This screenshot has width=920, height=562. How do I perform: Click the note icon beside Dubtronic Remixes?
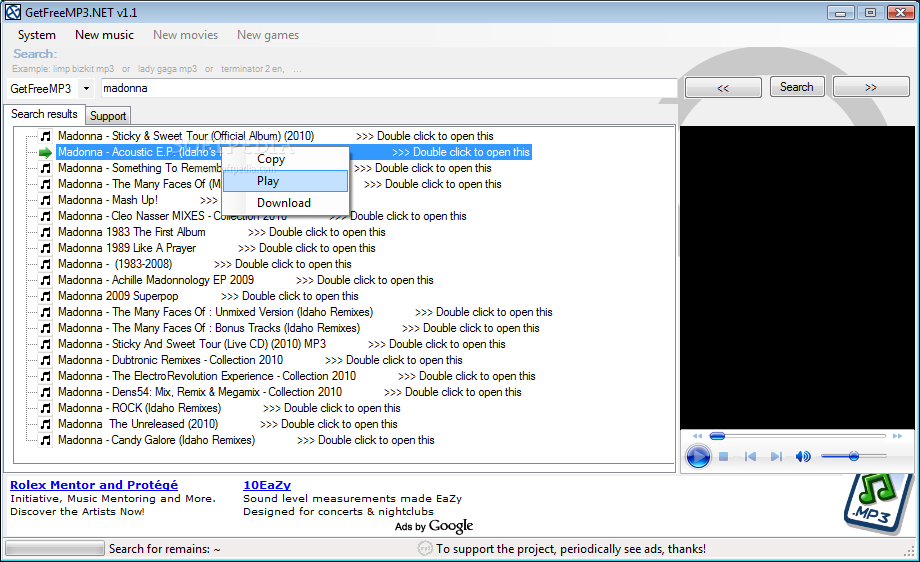tap(45, 360)
